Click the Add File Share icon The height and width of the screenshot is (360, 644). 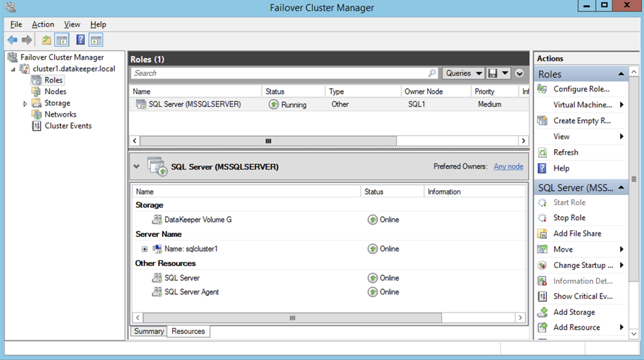pos(542,234)
